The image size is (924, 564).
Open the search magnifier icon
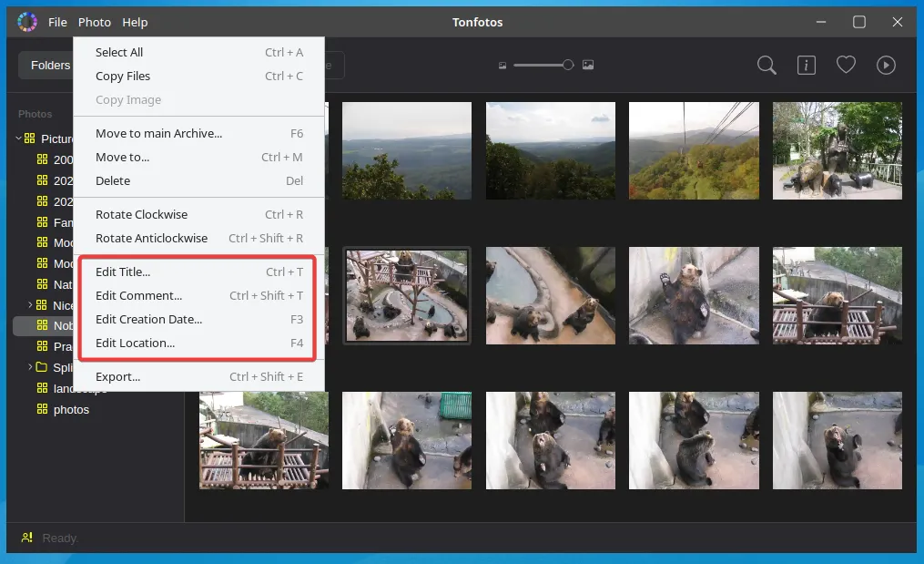click(767, 65)
